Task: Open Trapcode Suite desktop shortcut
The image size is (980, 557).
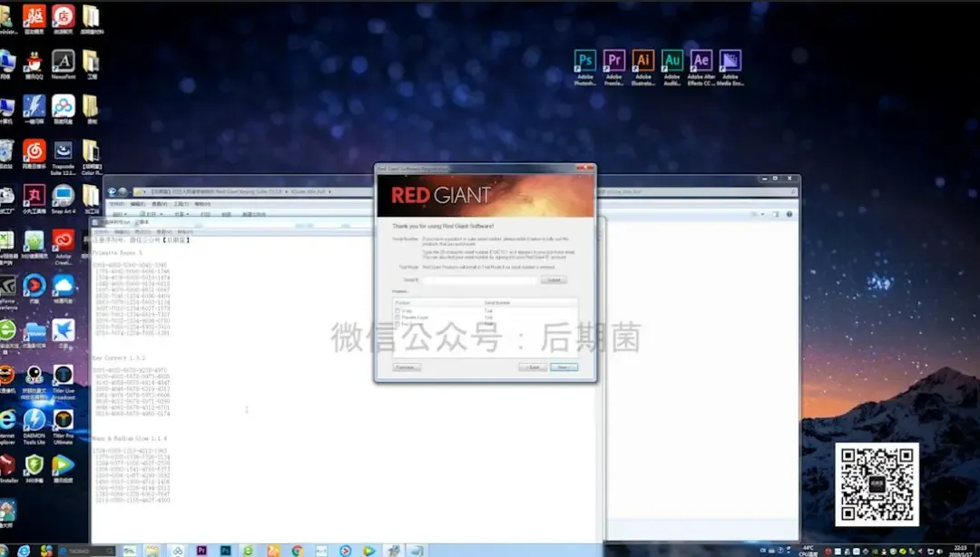Action: pyautogui.click(x=64, y=156)
